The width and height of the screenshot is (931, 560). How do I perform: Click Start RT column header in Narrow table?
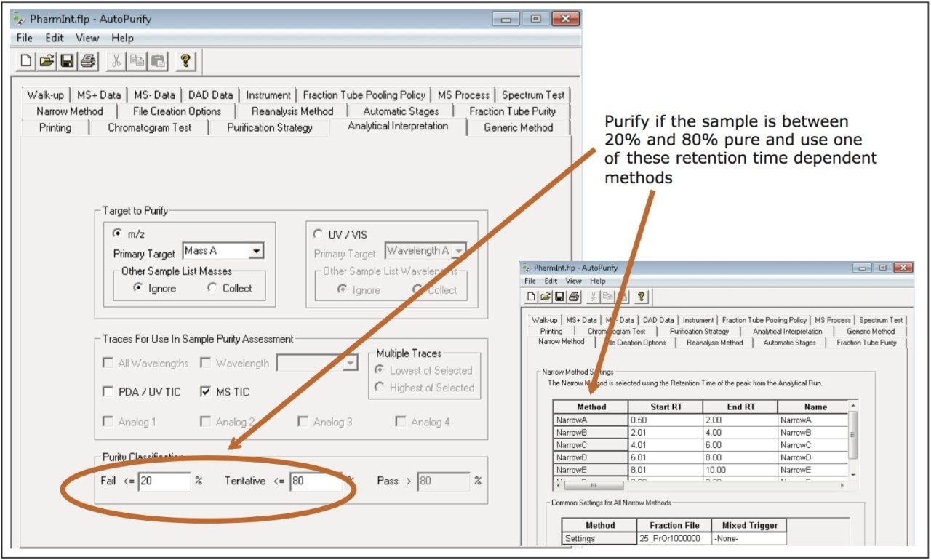[666, 407]
